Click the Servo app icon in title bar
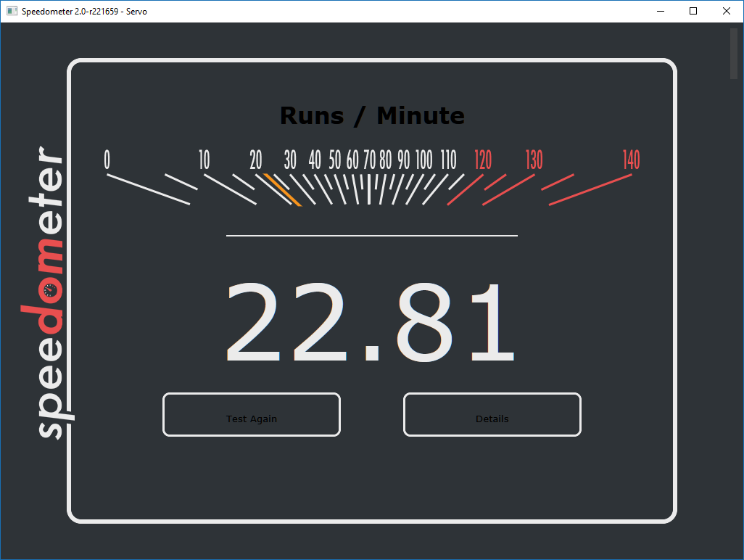 [x=12, y=11]
